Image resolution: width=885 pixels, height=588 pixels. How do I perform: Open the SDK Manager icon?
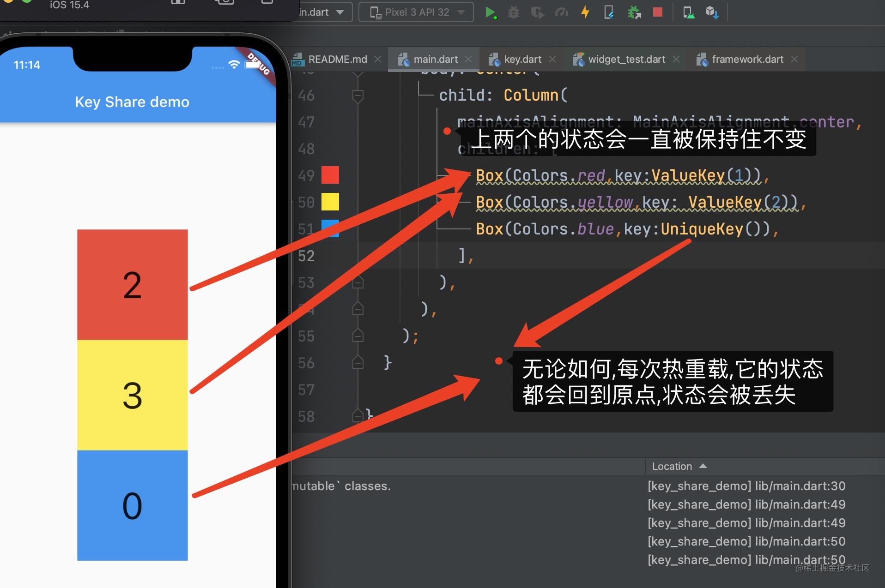pos(712,12)
